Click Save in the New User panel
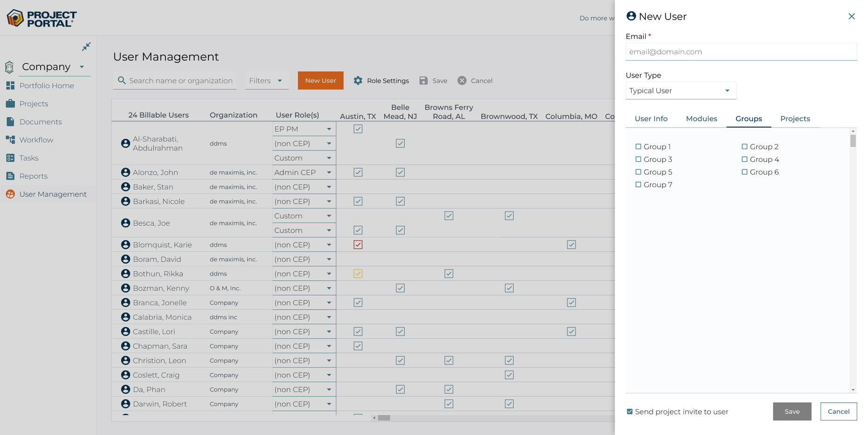 [792, 412]
